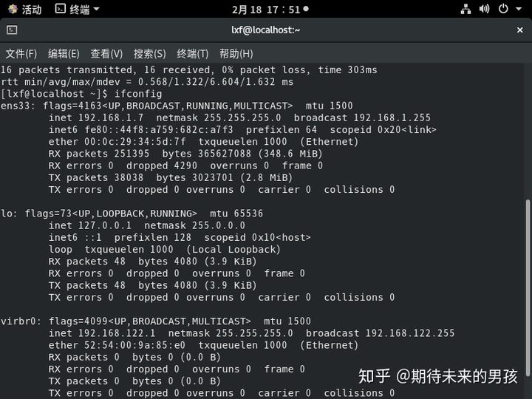
Task: Open the 帮助(H) menu
Action: (x=236, y=54)
